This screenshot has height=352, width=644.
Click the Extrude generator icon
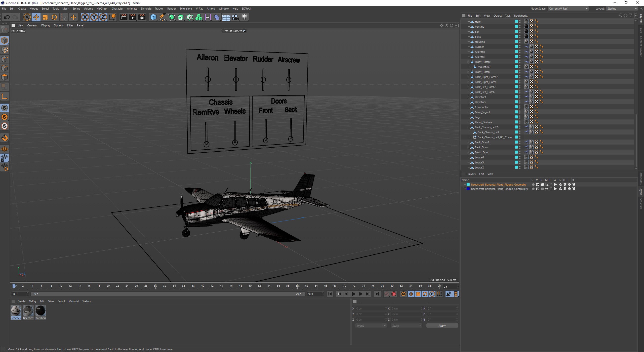pyautogui.click(x=181, y=17)
